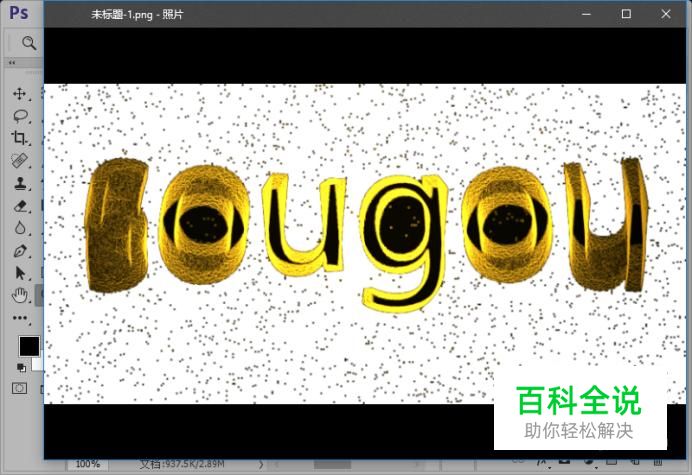Select the Hand tool
Screen dimensions: 692x475
point(20,295)
